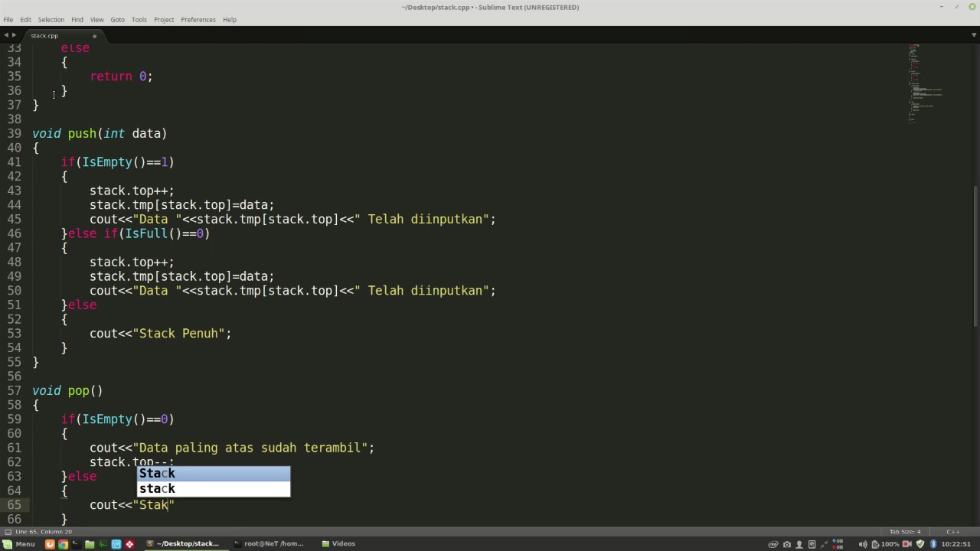The image size is (980, 551).
Task: Click line number 65 in gutter
Action: [x=14, y=505]
